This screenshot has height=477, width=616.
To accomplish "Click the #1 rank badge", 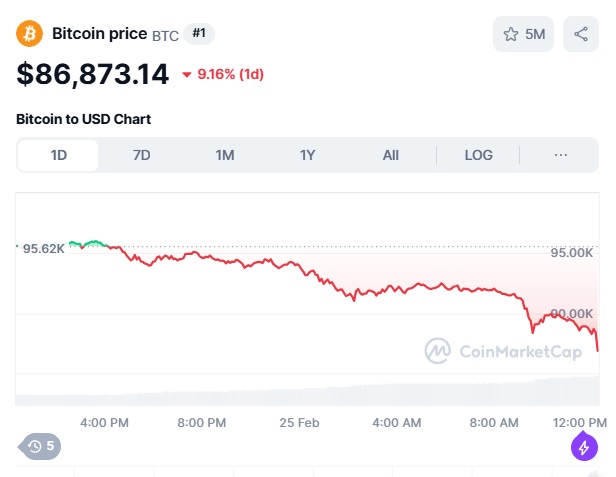I will tap(199, 34).
